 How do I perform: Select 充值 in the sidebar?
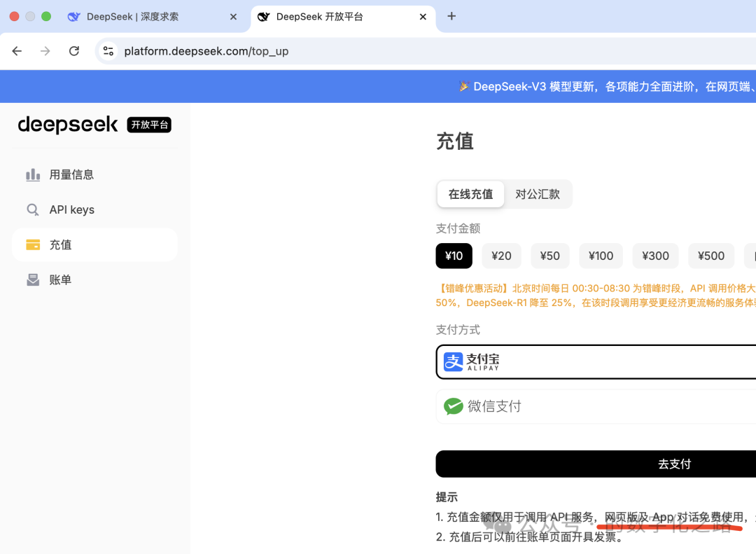(x=94, y=244)
